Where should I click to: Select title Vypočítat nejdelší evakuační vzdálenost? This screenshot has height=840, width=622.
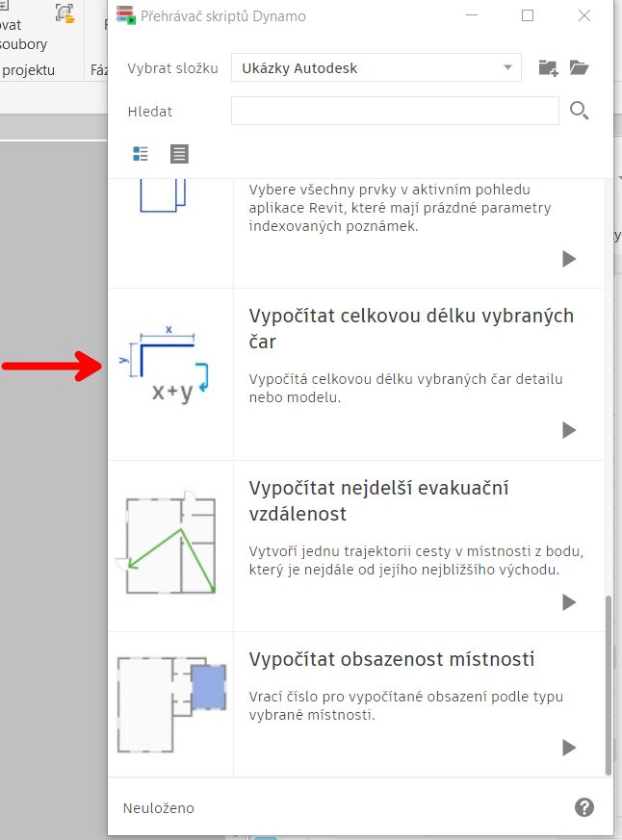(x=378, y=500)
